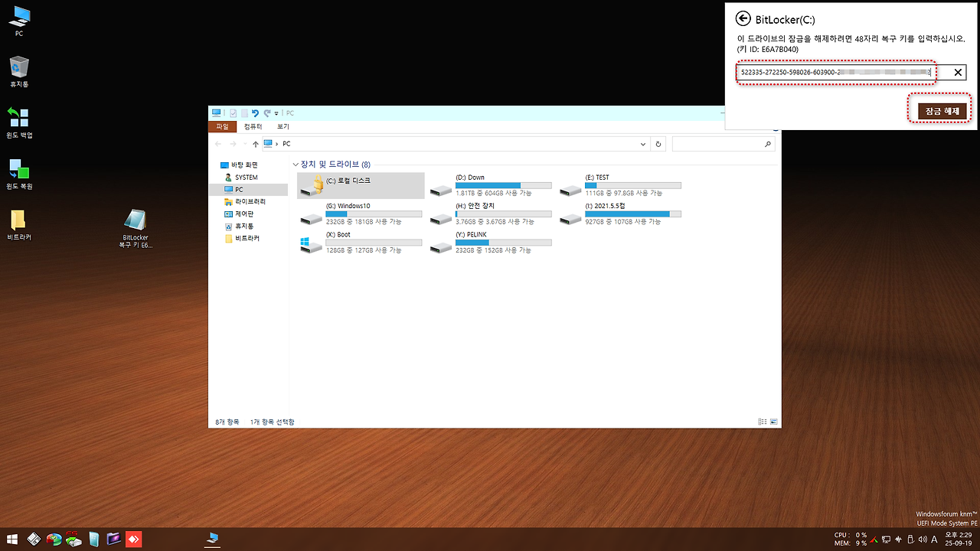The height and width of the screenshot is (551, 980).
Task: Collapse the 장치 및 드라이브 group
Action: [x=296, y=165]
